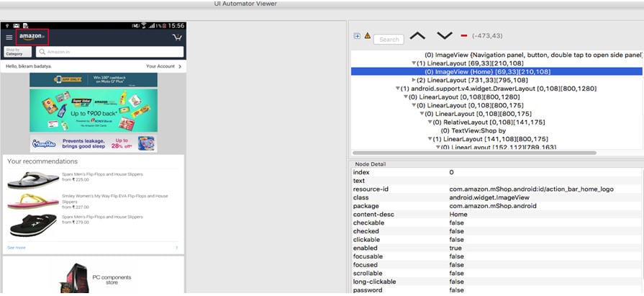Tap the Amazon home logo

click(32, 37)
